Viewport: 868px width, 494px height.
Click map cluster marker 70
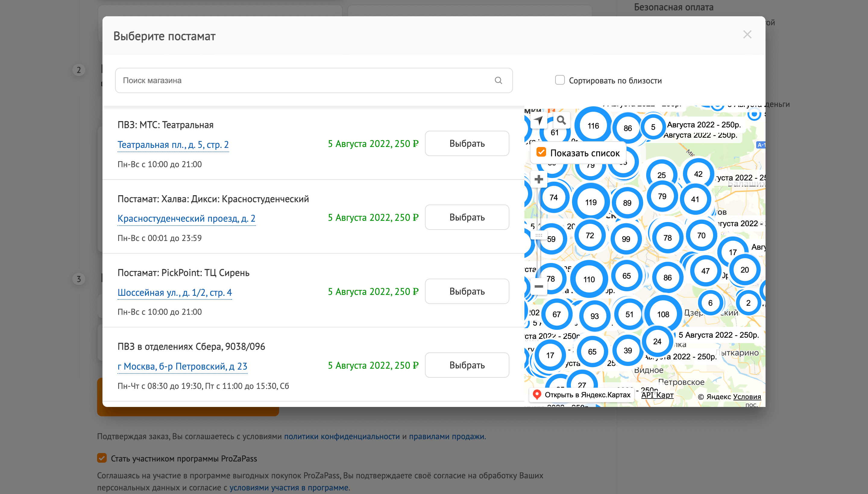701,236
